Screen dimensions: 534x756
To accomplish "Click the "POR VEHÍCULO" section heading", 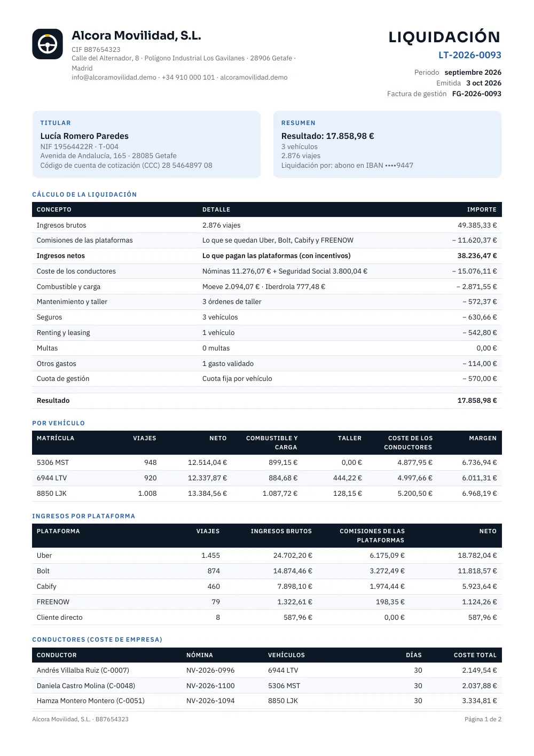I will click(59, 423).
